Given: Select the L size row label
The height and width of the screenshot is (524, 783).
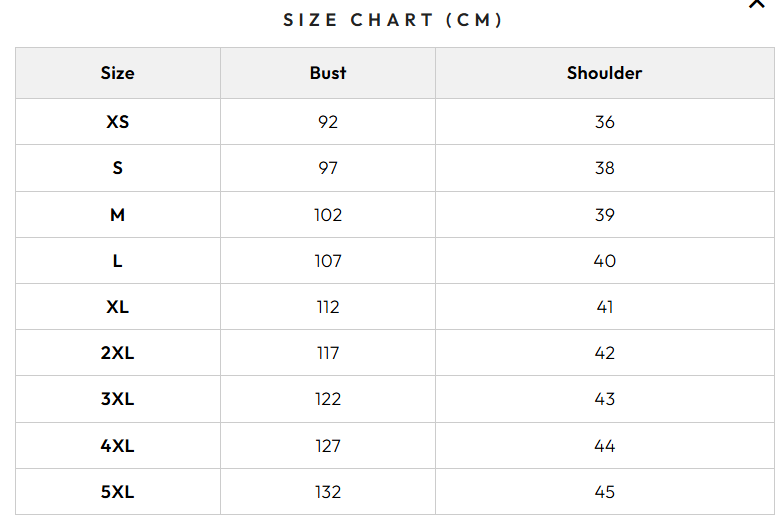Looking at the screenshot, I should 117,261.
